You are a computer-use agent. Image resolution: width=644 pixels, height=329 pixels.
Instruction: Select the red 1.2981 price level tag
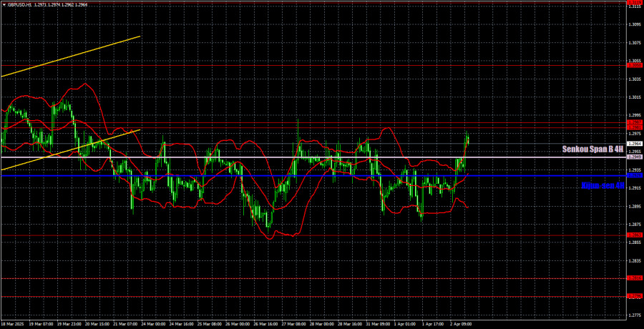(635, 128)
